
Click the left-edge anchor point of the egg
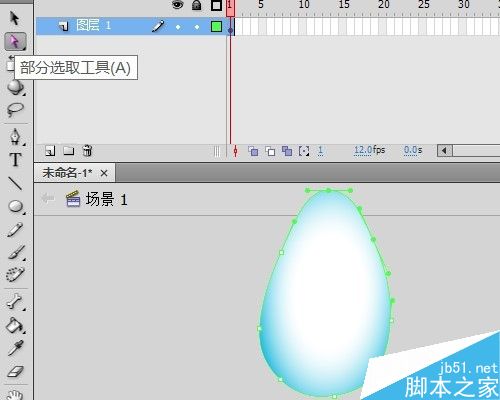260,328
